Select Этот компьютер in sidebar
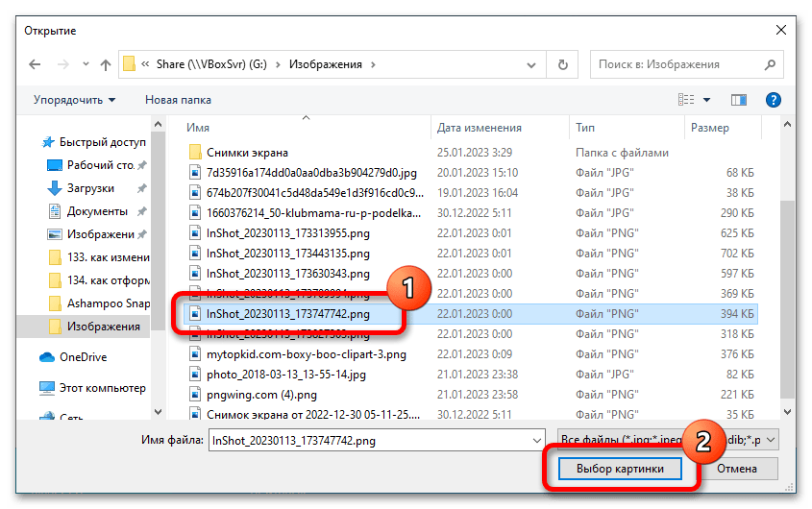This screenshot has width=812, height=509. 102,388
